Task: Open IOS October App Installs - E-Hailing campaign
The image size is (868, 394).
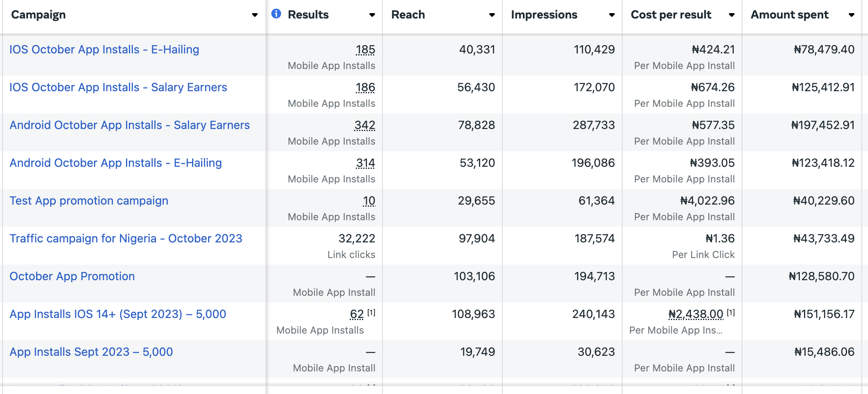Action: pos(104,50)
